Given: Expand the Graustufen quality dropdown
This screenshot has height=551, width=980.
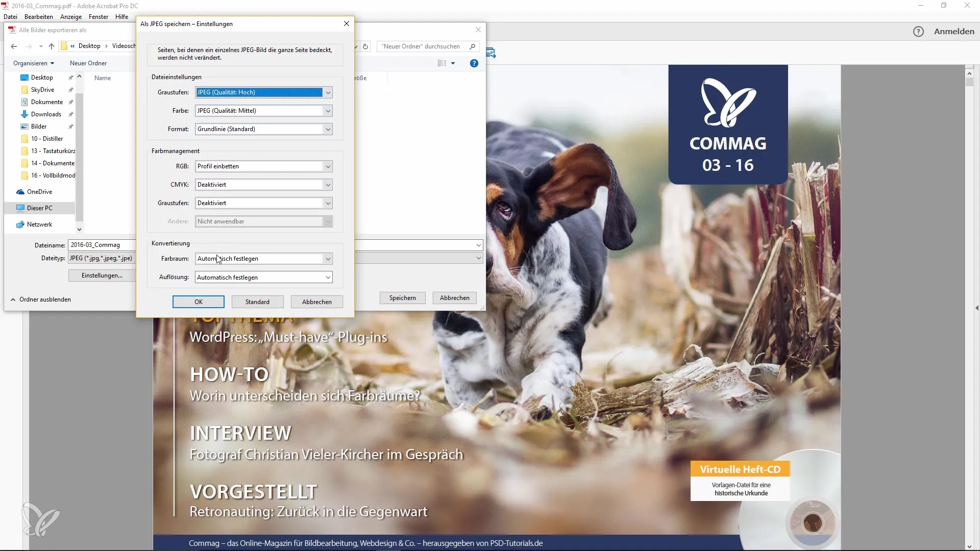Looking at the screenshot, I should tap(328, 92).
